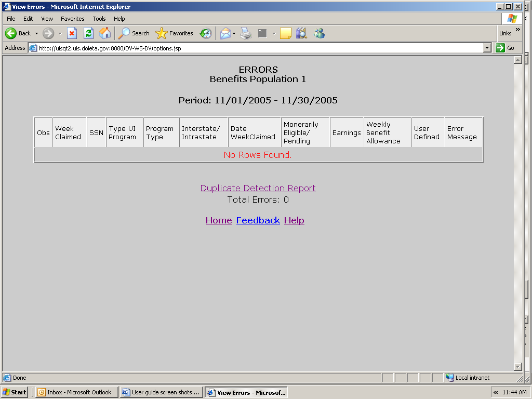Follow the Feedback link
Image resolution: width=532 pixels, height=399 pixels.
[258, 220]
